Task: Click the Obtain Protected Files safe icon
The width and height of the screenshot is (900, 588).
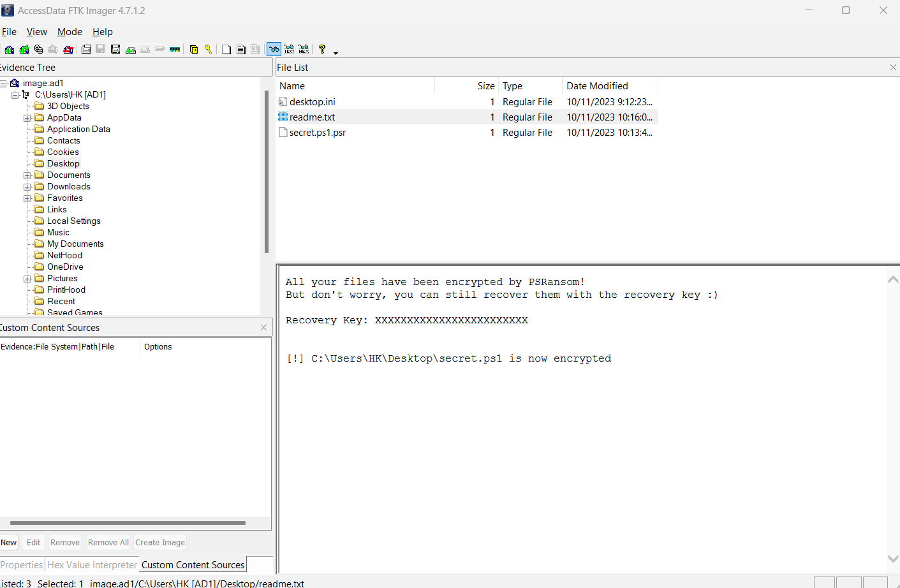Action: coord(194,50)
